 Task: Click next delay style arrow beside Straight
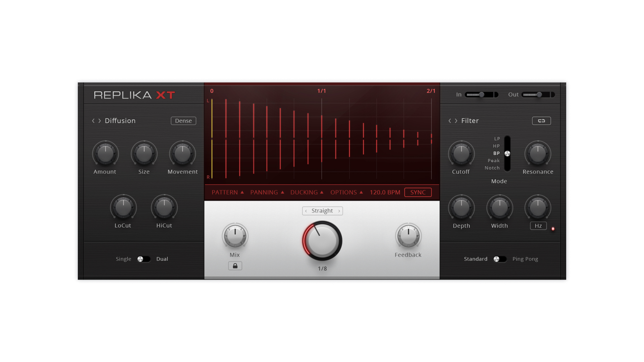339,211
